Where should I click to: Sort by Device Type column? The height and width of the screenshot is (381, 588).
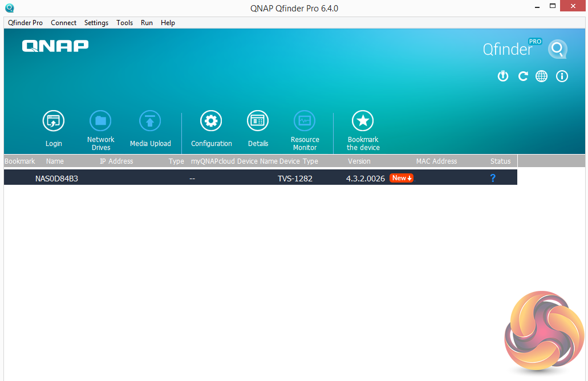298,161
